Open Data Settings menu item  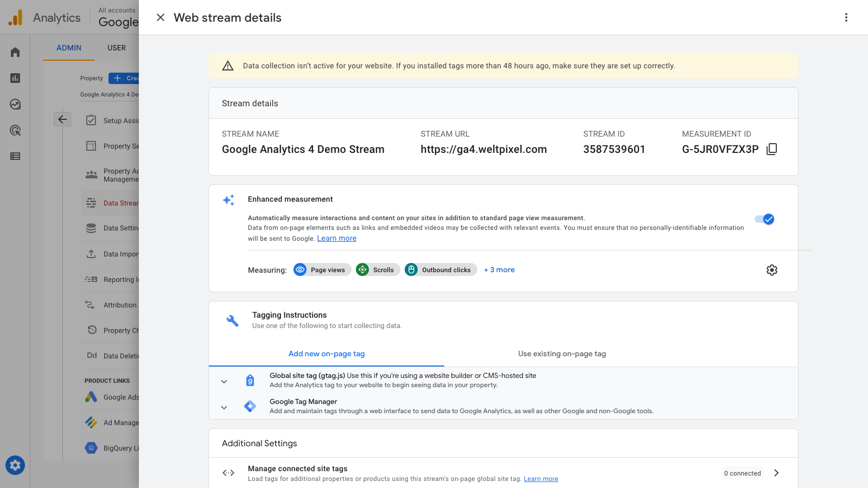tap(112, 228)
